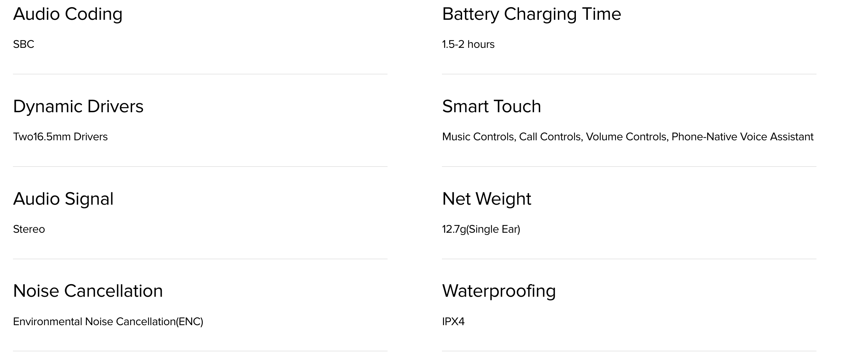Click the Noise Cancellation heading
The height and width of the screenshot is (364, 868).
coord(88,291)
